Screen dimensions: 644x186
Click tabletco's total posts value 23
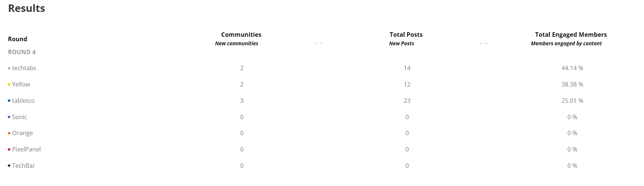407,101
